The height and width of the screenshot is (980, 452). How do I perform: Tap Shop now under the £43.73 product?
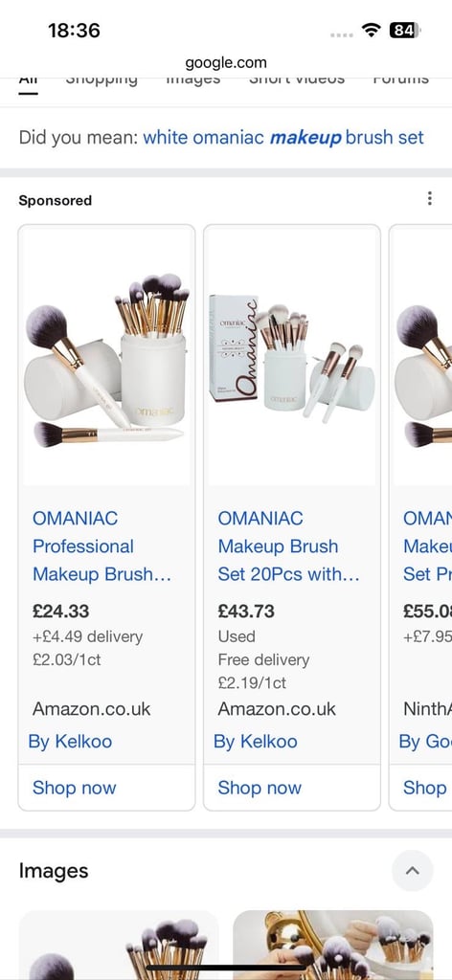click(x=260, y=788)
